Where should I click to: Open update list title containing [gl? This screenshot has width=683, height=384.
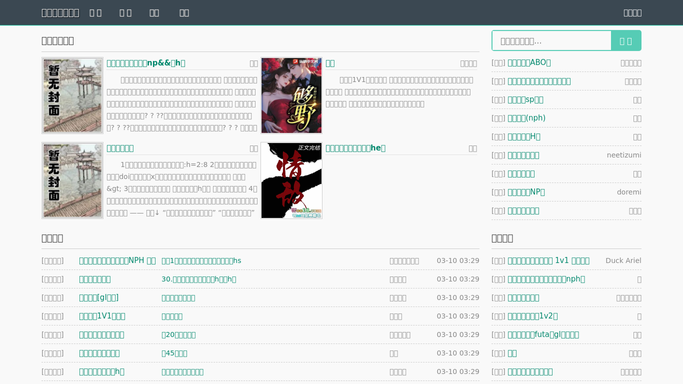[99, 298]
